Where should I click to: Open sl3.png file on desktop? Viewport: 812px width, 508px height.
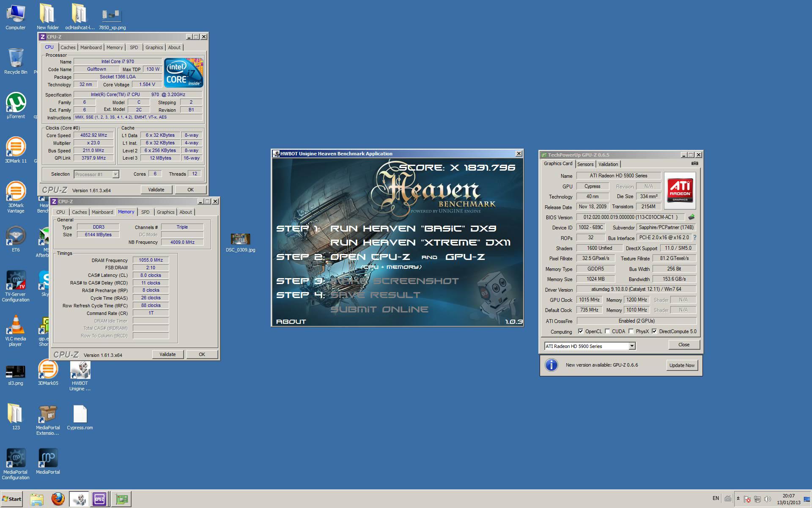click(16, 375)
